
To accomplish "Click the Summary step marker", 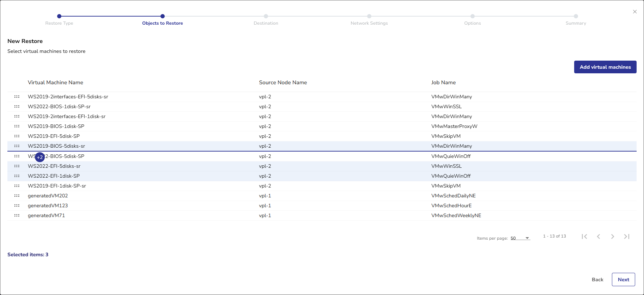I will [576, 16].
